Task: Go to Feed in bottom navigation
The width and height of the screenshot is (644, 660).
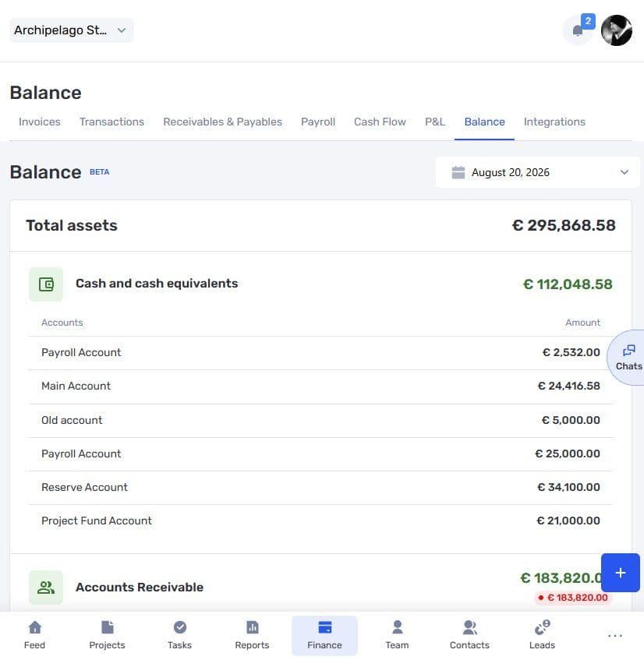Action: (34, 635)
